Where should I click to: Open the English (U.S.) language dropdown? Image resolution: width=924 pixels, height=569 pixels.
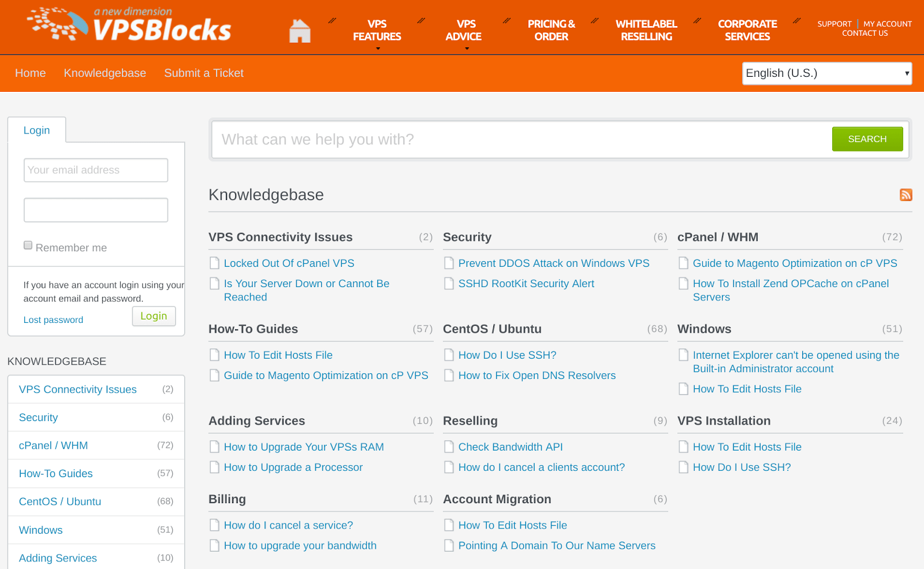(x=827, y=73)
